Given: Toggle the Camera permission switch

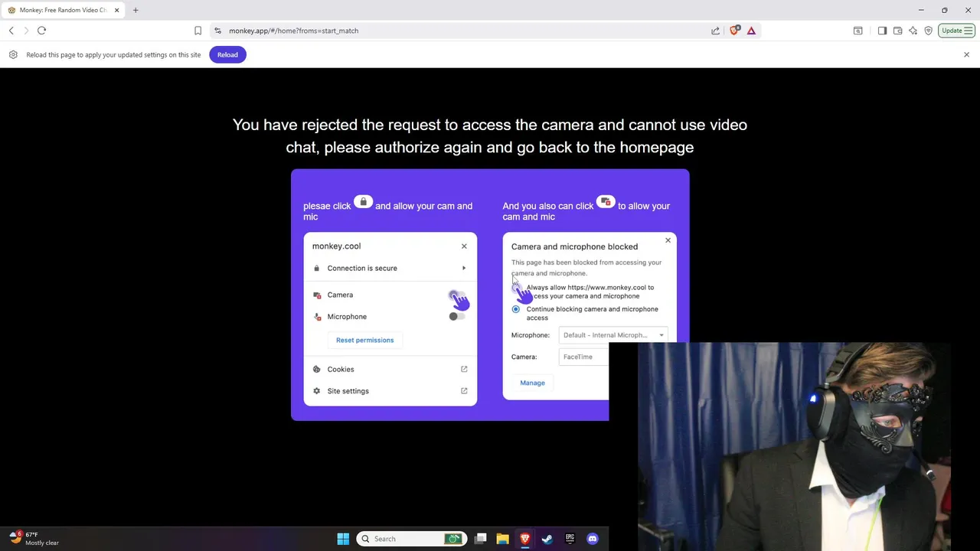Looking at the screenshot, I should pyautogui.click(x=457, y=295).
